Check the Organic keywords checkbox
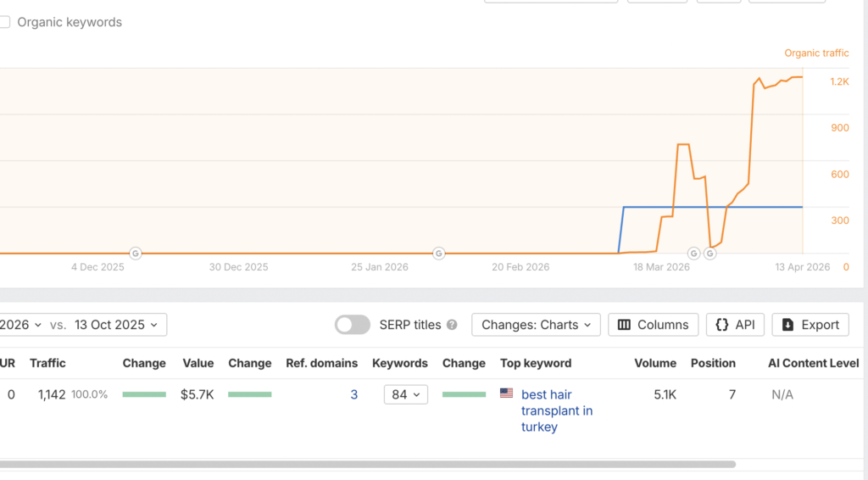This screenshot has height=480, width=868. 4,23
